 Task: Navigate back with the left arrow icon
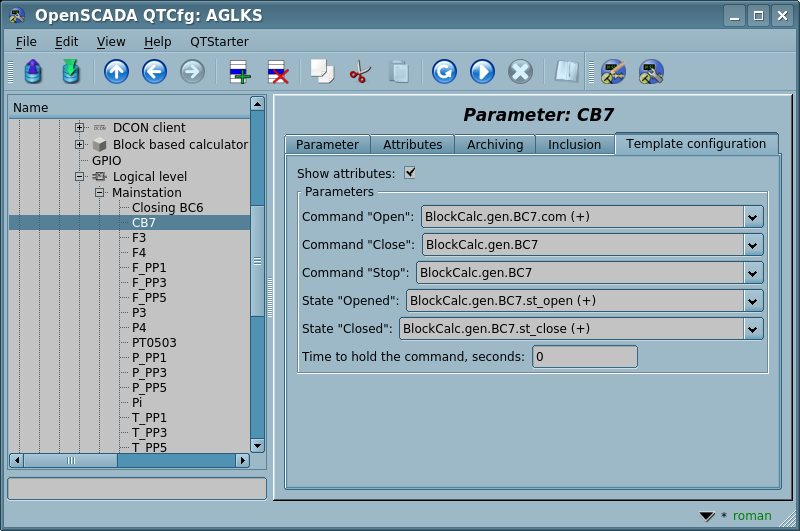click(154, 72)
